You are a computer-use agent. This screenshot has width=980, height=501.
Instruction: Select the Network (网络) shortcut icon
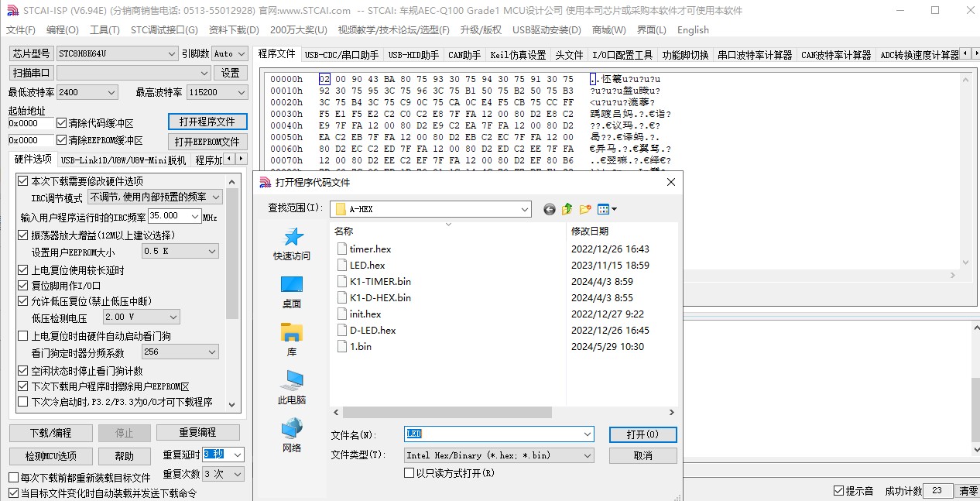[x=292, y=428]
